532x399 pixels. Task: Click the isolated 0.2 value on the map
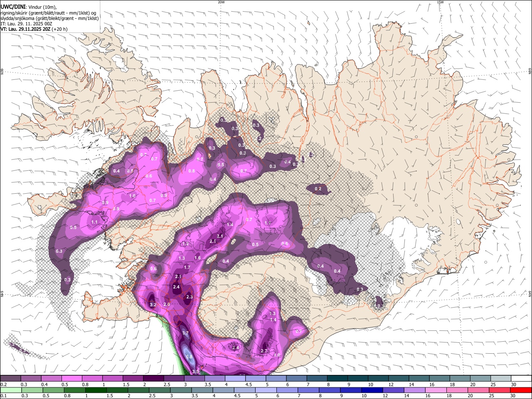click(x=318, y=189)
